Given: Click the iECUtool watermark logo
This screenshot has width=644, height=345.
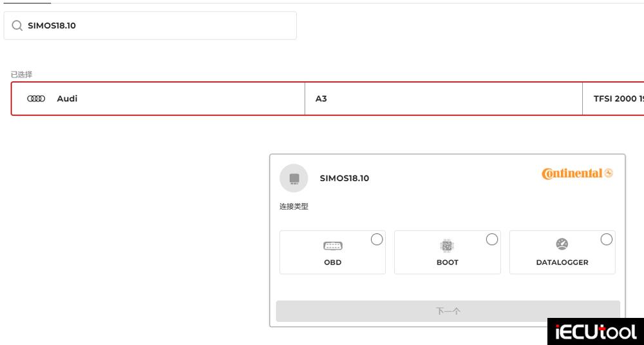Looking at the screenshot, I should pos(595,331).
